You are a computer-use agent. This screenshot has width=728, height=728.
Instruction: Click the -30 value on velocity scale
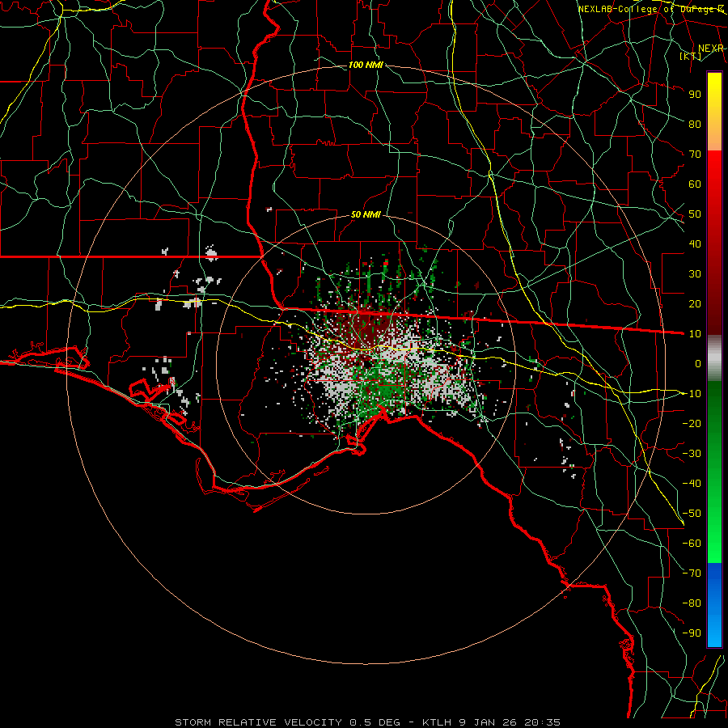692,454
